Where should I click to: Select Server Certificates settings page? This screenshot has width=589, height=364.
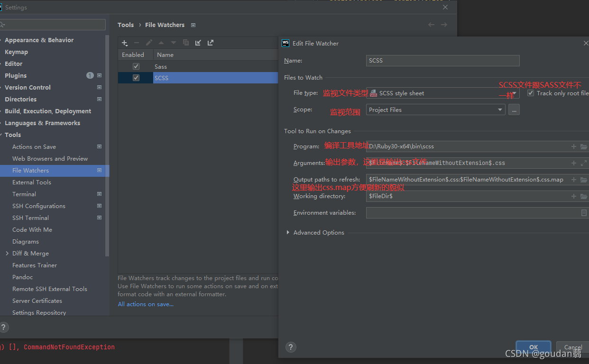[37, 300]
